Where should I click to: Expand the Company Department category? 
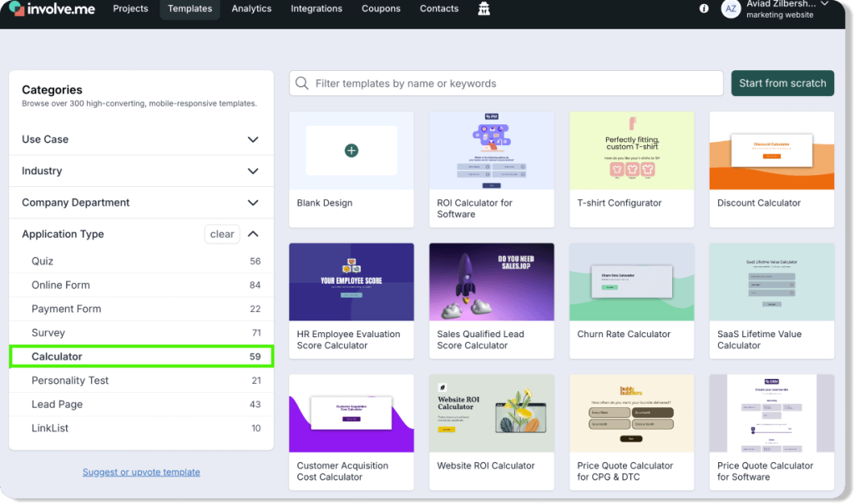tap(141, 203)
